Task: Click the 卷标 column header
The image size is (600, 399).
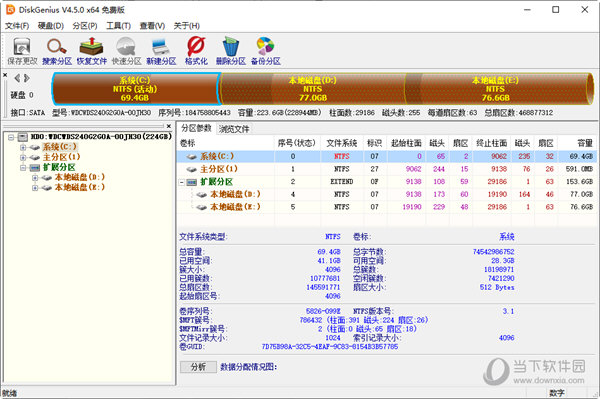Action: [226, 143]
